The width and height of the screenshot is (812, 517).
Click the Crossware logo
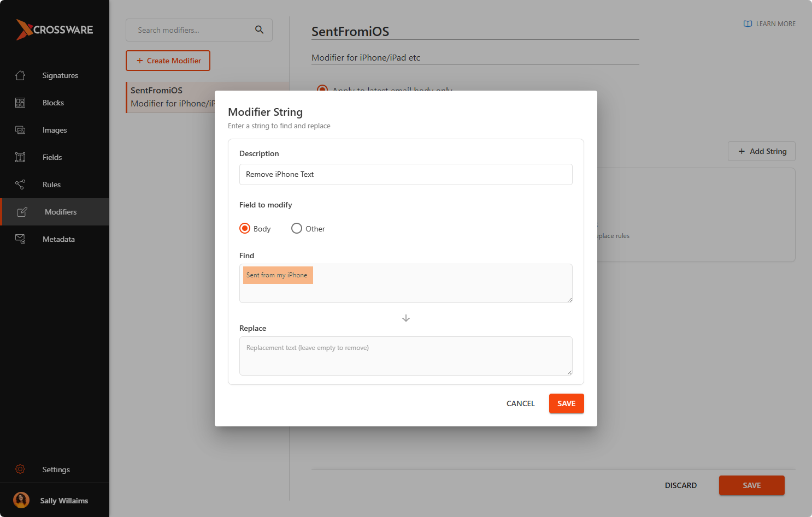point(55,29)
